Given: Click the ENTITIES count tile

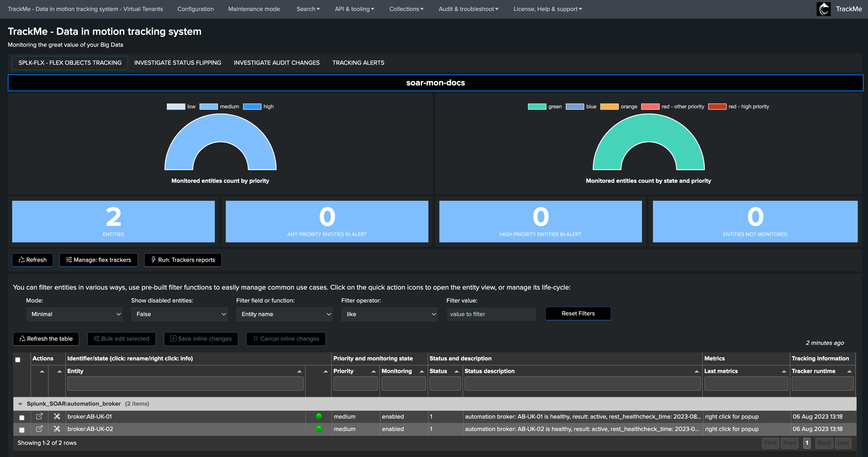Looking at the screenshot, I should point(114,221).
